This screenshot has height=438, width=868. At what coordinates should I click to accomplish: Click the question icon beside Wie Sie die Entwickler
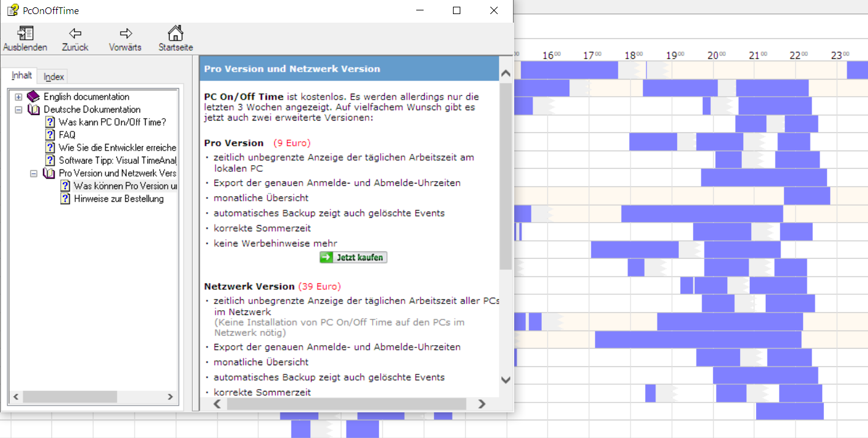50,148
